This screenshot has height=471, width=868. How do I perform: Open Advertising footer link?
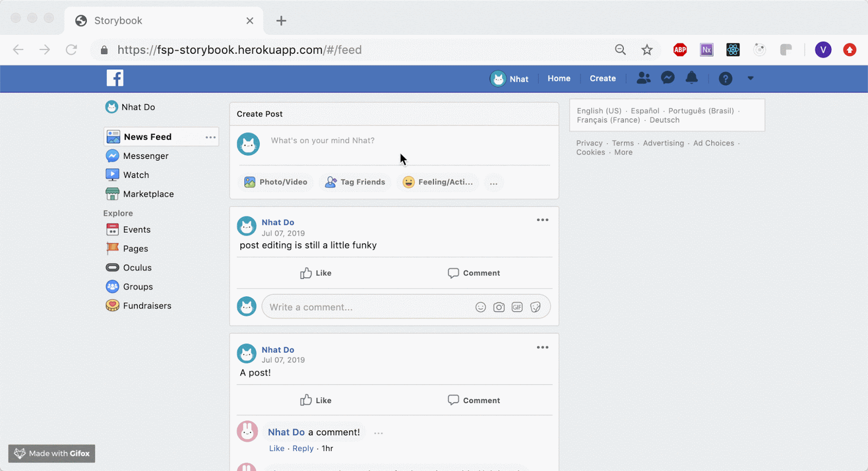click(x=663, y=143)
